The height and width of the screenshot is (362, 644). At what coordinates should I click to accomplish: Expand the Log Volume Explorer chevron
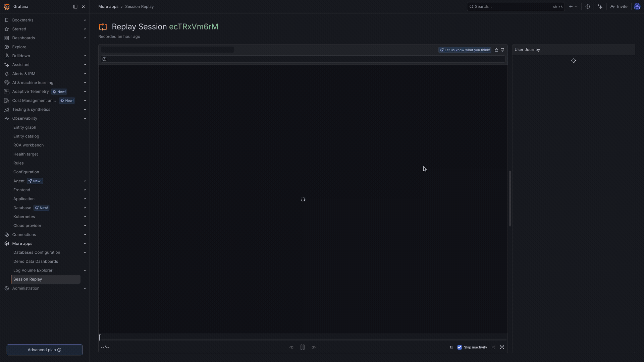click(x=85, y=270)
